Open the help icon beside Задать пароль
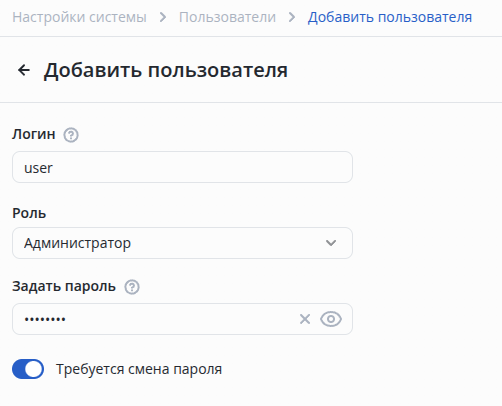Image resolution: width=502 pixels, height=406 pixels. tap(132, 287)
